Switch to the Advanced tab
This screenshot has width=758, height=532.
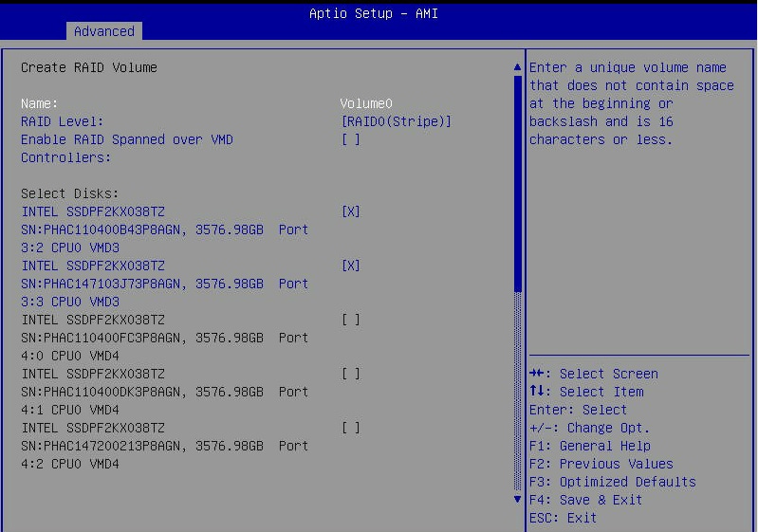tap(104, 31)
